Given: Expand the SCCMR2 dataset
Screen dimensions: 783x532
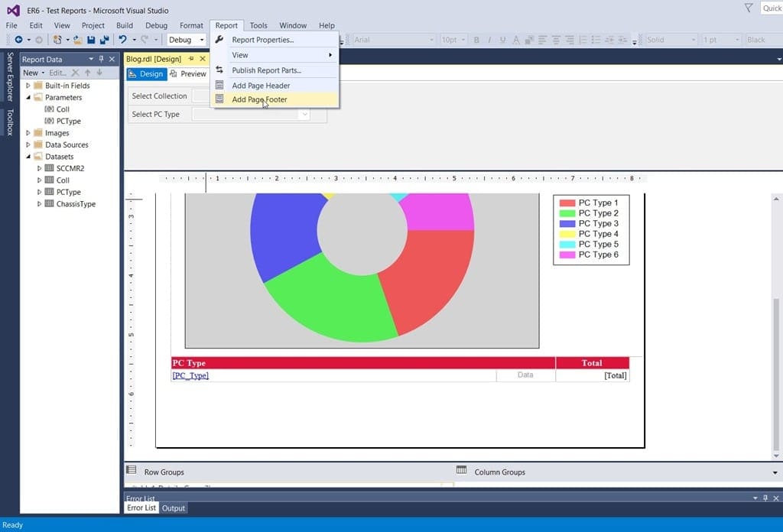Looking at the screenshot, I should 40,168.
